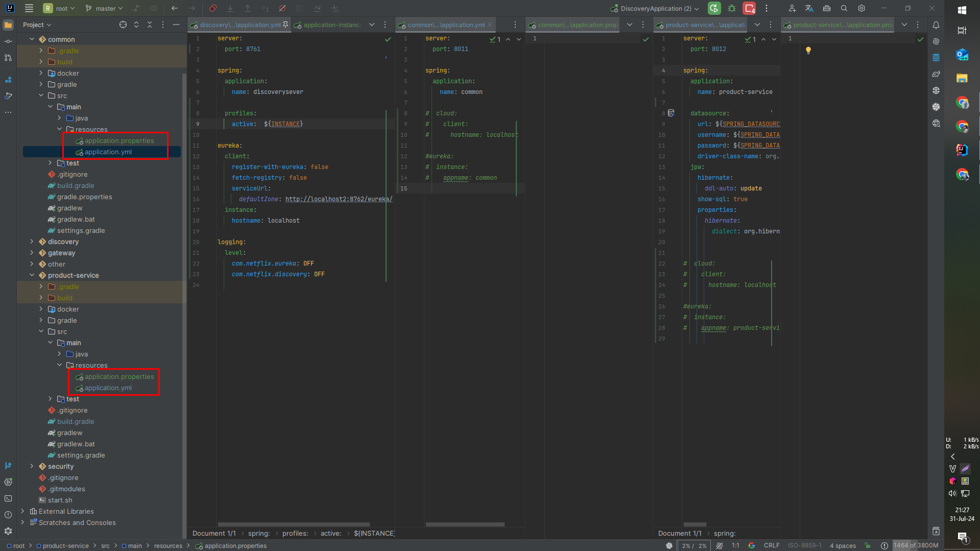Image resolution: width=980 pixels, height=551 pixels.
Task: Show hidden tabs dropdown beside application-instance tab
Action: 371,25
